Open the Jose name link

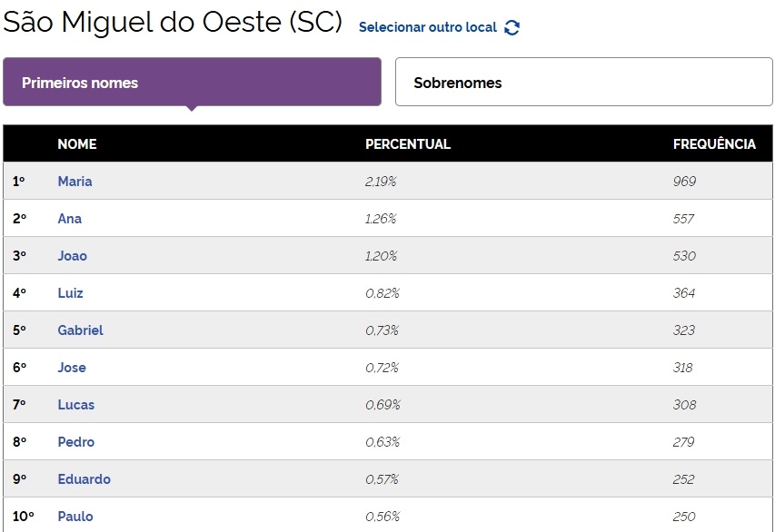(72, 368)
